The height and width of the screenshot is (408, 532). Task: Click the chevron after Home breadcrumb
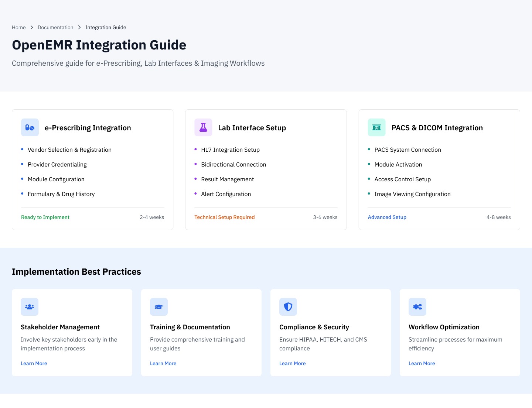coord(32,27)
